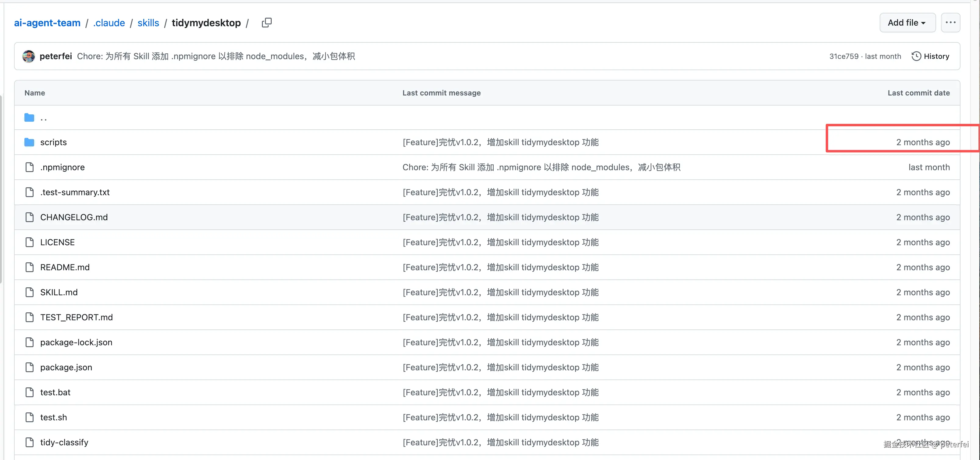Open the ellipsis options menu
The image size is (980, 460).
coord(951,23)
